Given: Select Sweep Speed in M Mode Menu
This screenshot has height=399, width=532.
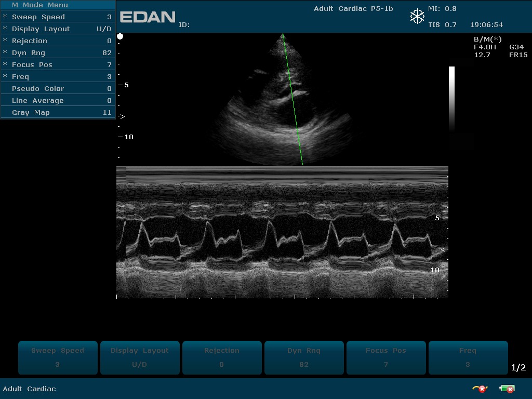Looking at the screenshot, I should (57, 17).
